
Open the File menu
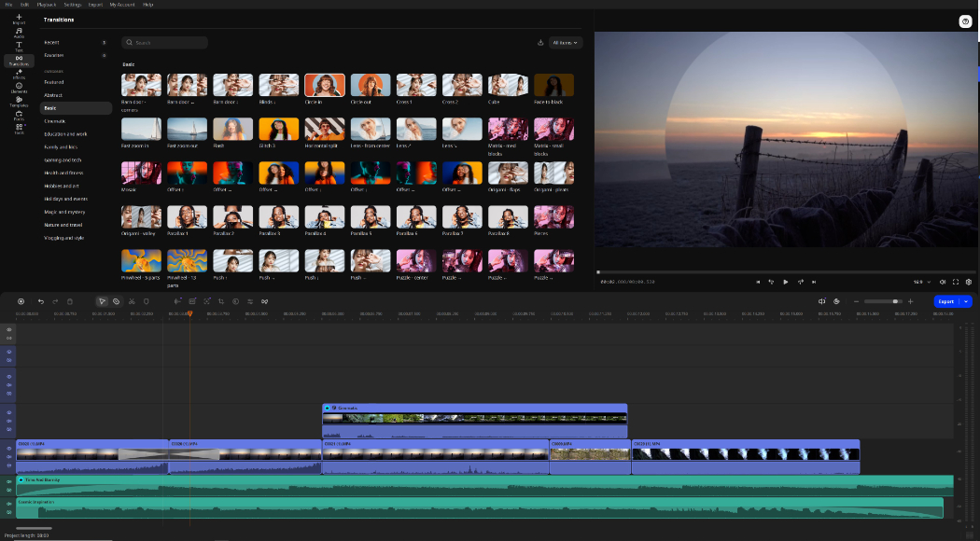8,5
